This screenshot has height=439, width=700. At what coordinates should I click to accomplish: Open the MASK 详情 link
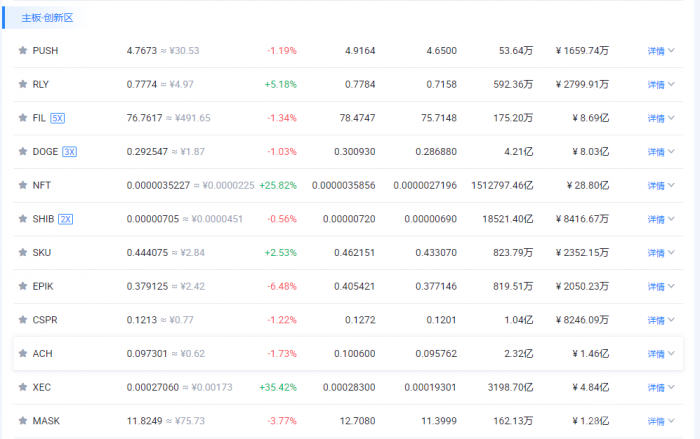tap(661, 421)
